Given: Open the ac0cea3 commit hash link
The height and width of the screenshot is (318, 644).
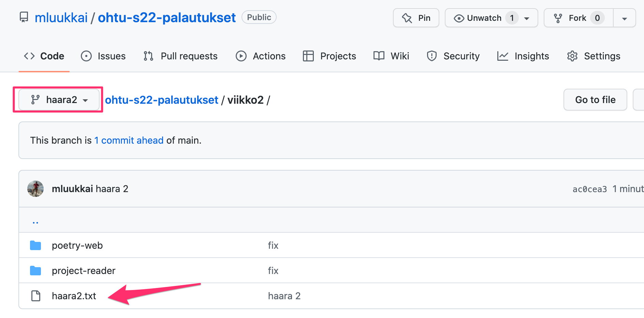Looking at the screenshot, I should [x=589, y=189].
